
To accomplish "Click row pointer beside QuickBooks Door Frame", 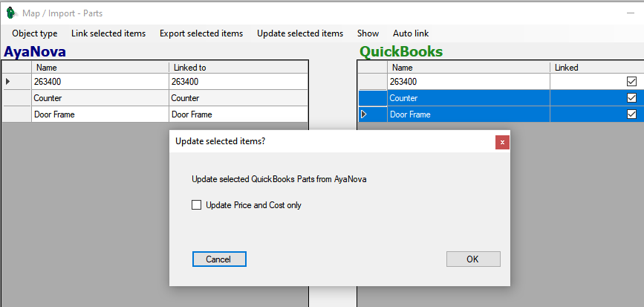I will [364, 114].
